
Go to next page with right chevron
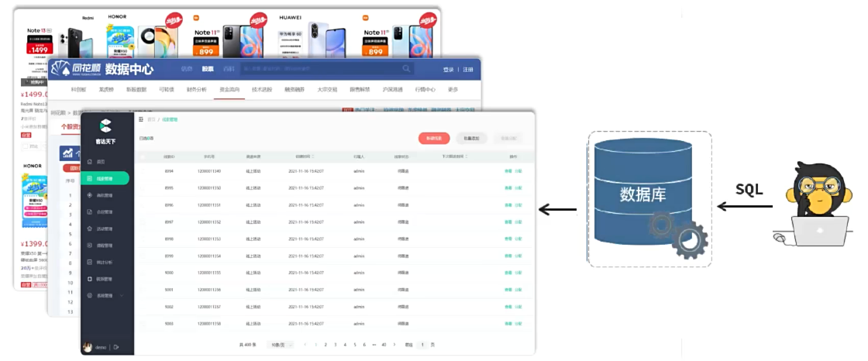[x=394, y=344]
